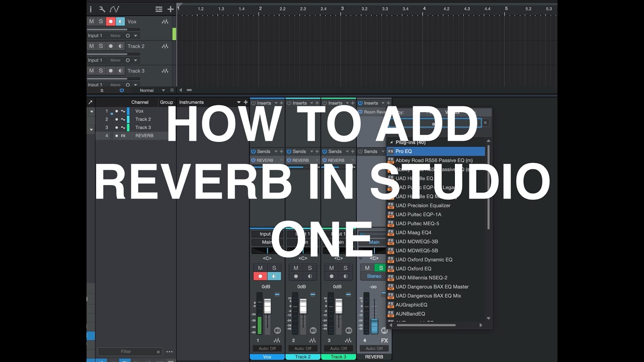Click Auto: Off on REVERB channel
The width and height of the screenshot is (644, 362).
point(374,348)
